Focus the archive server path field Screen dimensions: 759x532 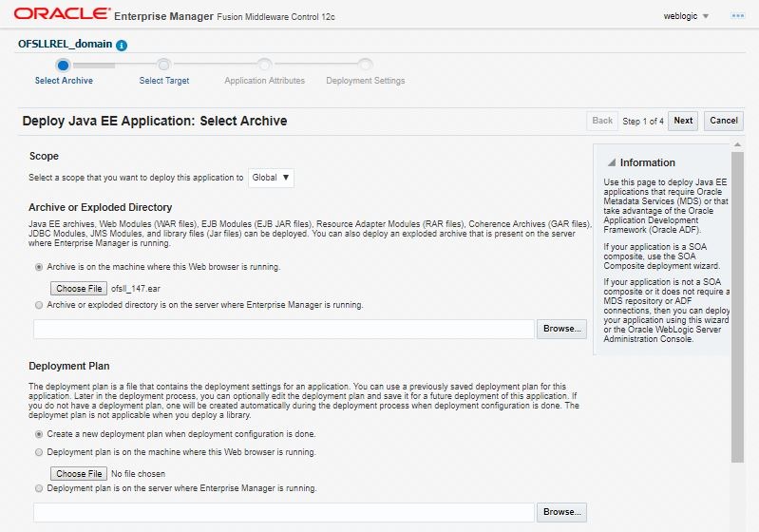click(284, 329)
